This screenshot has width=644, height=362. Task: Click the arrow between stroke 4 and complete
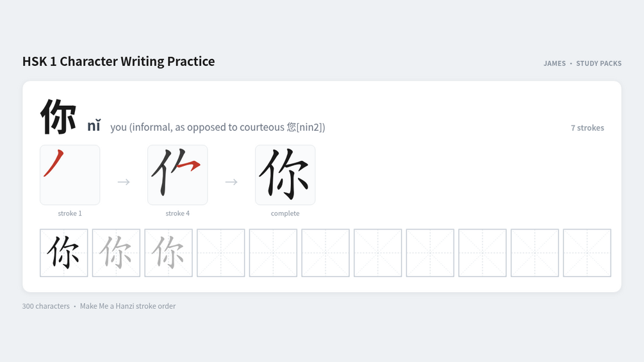coord(231,182)
